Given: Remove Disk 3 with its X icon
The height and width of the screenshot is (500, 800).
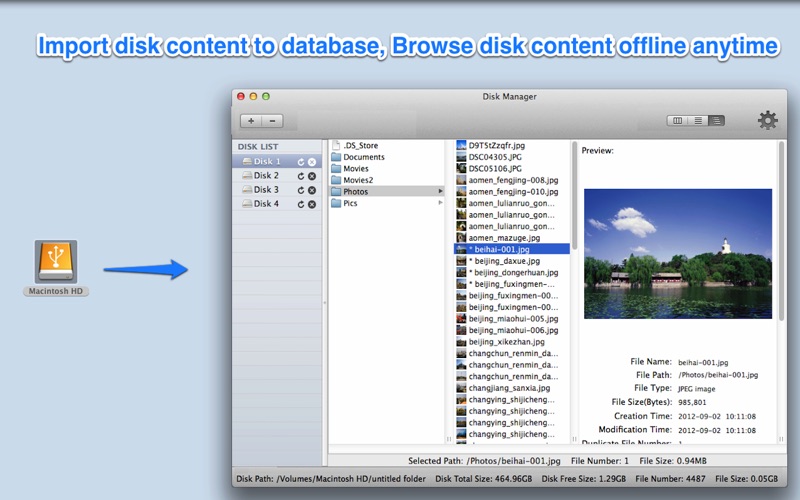Looking at the screenshot, I should [312, 190].
